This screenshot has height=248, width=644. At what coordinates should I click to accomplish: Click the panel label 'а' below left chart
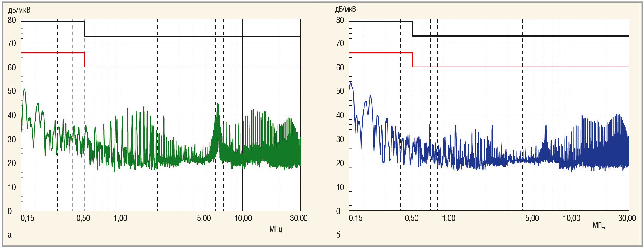coord(10,235)
